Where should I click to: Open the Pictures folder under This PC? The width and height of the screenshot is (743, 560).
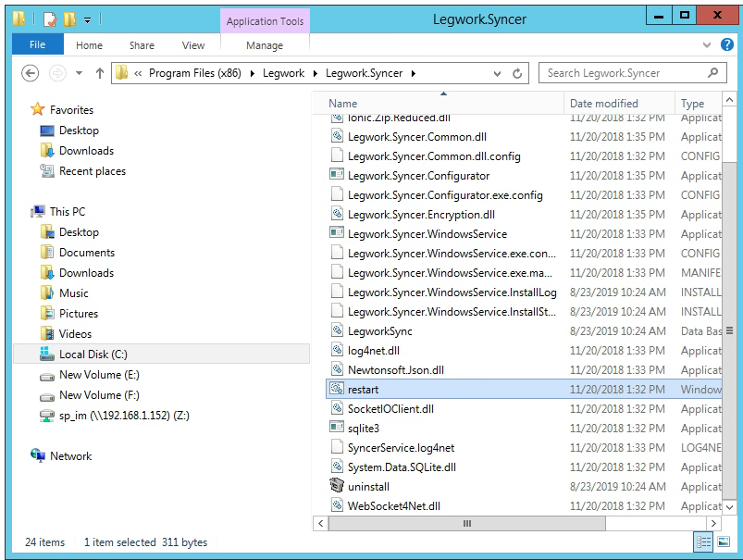tap(78, 314)
